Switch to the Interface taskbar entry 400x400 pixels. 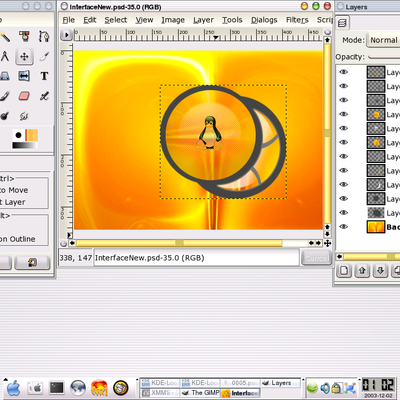click(240, 393)
